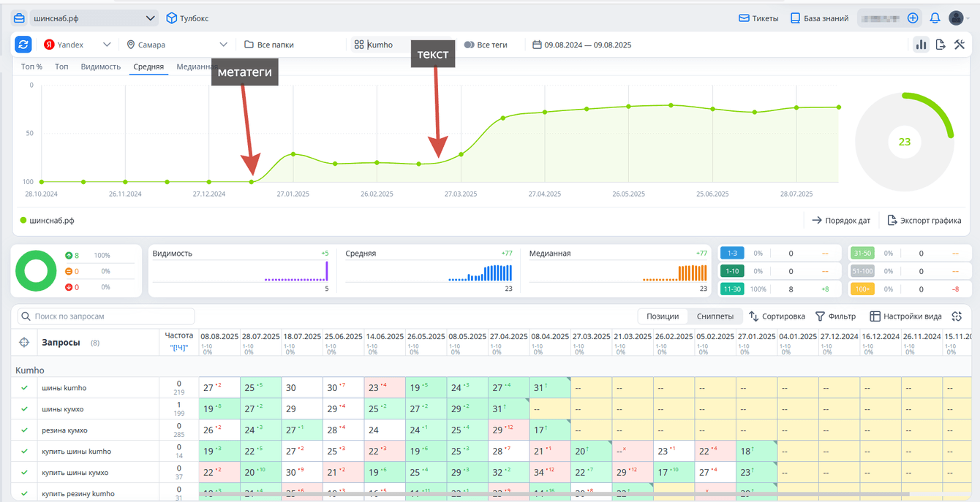This screenshot has width=980, height=502.
Task: Click the icon right of Настройки вида
Action: [x=957, y=316]
